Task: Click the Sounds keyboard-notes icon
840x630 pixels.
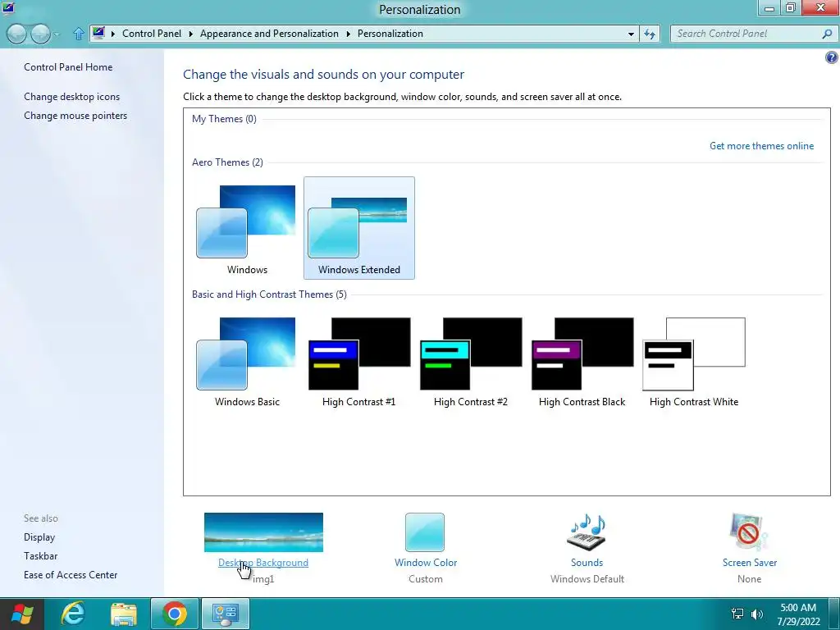Action: point(587,532)
